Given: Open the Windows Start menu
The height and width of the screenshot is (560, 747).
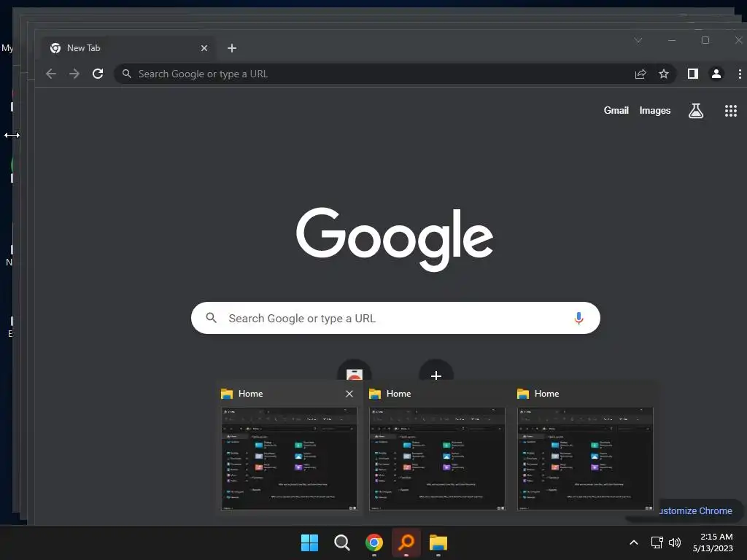Looking at the screenshot, I should [309, 542].
